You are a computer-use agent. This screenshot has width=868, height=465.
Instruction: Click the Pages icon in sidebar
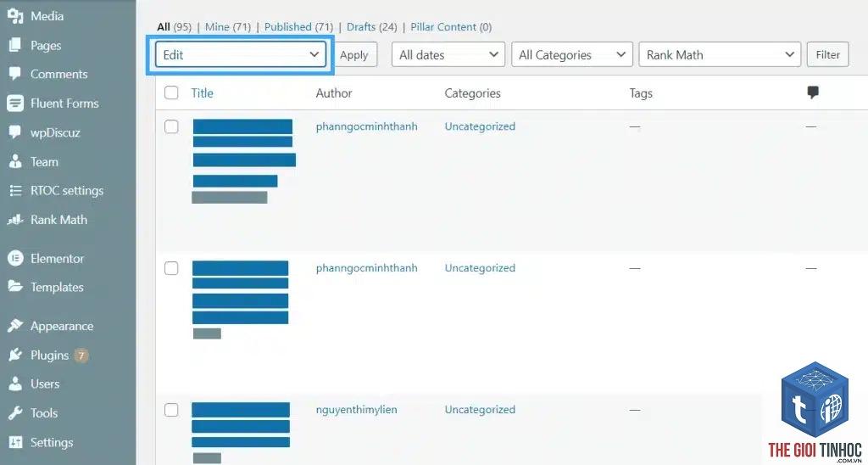point(15,46)
